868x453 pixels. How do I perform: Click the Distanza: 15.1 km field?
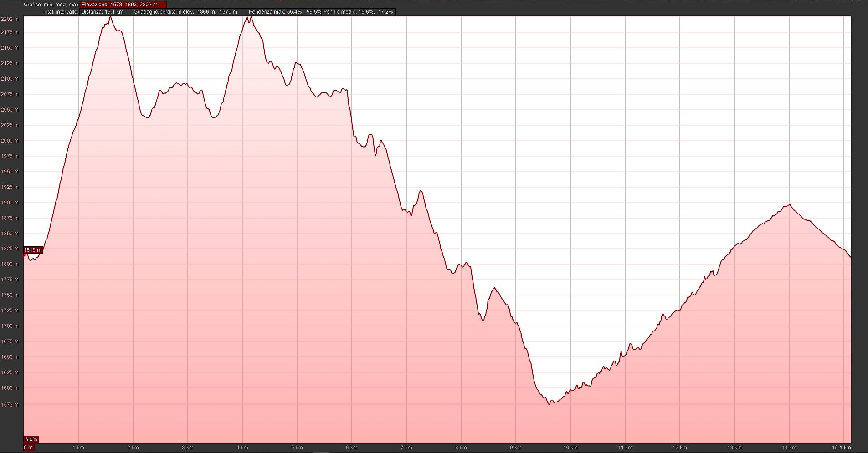105,12
